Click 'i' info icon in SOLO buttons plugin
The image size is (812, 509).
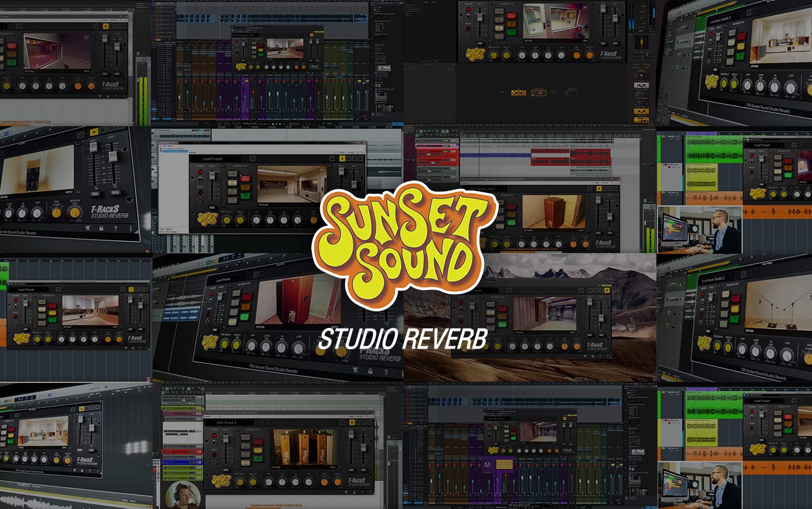131,228
